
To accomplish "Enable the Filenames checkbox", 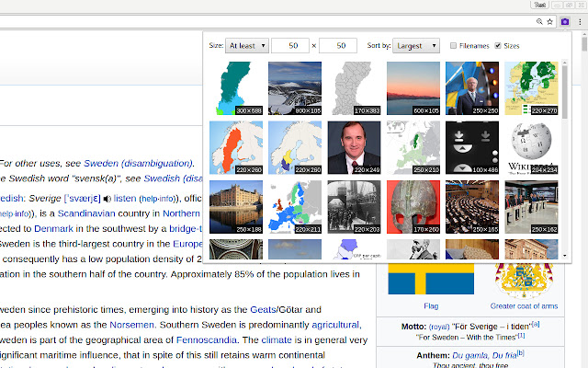I will (x=454, y=45).
